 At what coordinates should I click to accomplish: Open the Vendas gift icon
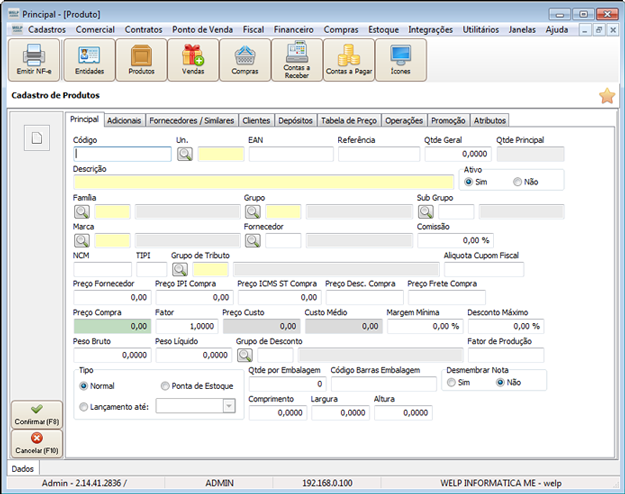coord(193,60)
